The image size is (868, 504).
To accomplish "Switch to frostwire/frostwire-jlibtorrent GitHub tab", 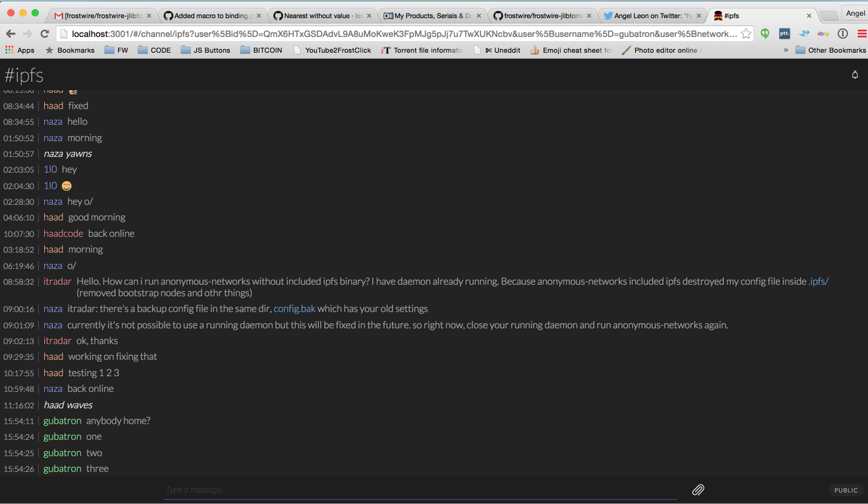I will coord(541,15).
